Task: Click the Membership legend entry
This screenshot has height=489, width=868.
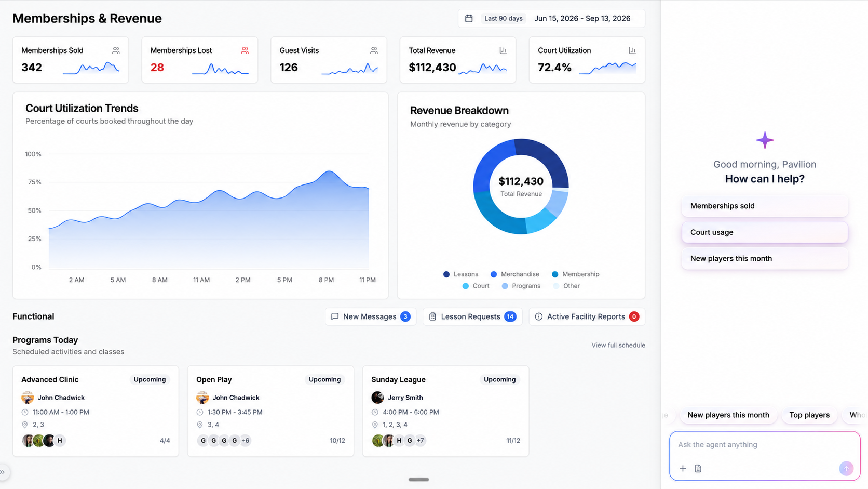Action: pos(576,274)
